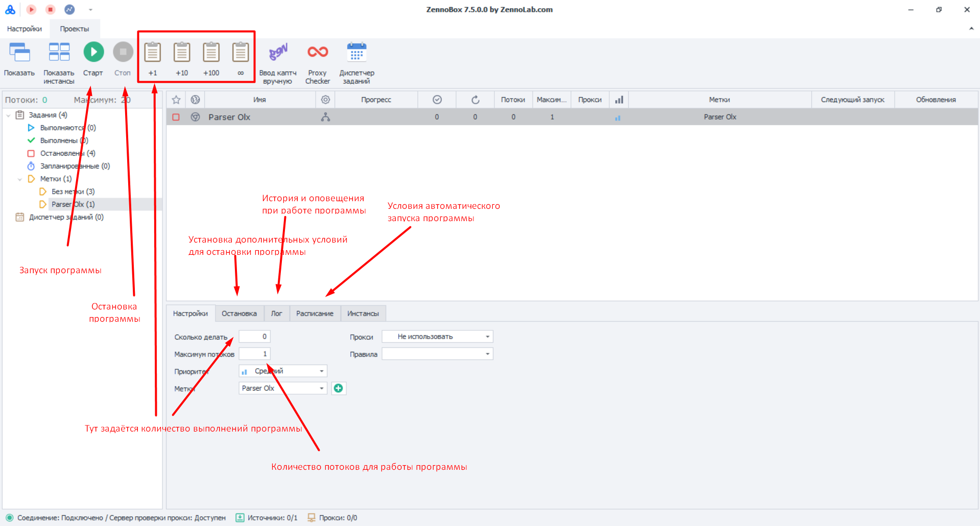Add a new tag with green plus button
This screenshot has height=526, width=980.
coord(338,388)
